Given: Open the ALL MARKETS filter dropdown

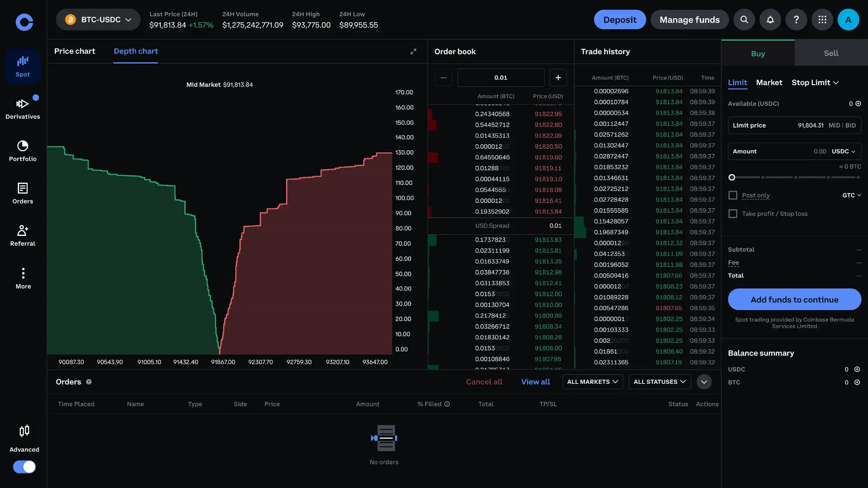Looking at the screenshot, I should pos(592,382).
